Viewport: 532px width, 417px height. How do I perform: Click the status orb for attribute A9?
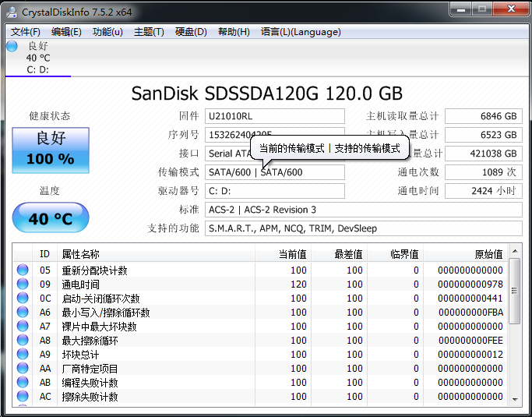coord(23,354)
